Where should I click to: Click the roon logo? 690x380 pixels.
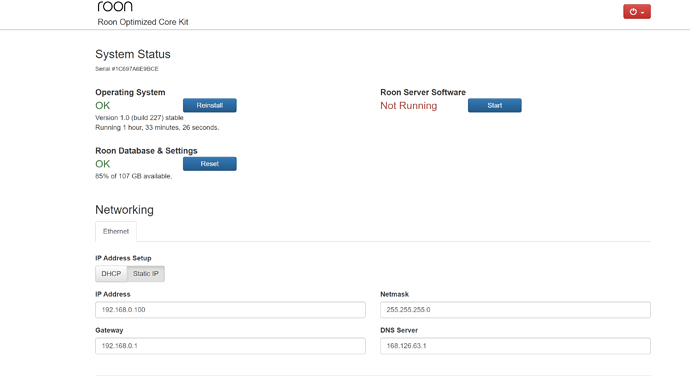pyautogui.click(x=114, y=6)
